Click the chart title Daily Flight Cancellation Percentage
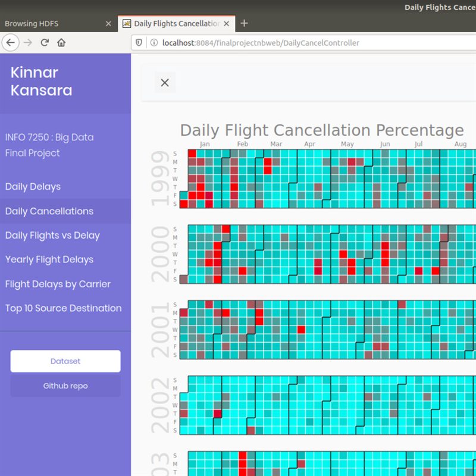Image resolution: width=476 pixels, height=476 pixels. pyautogui.click(x=322, y=130)
